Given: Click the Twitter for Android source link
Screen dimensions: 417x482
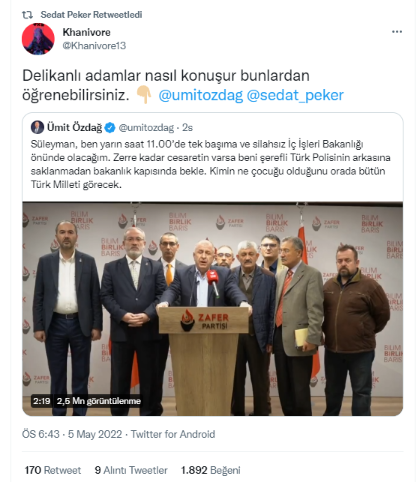Looking at the screenshot, I should (173, 434).
